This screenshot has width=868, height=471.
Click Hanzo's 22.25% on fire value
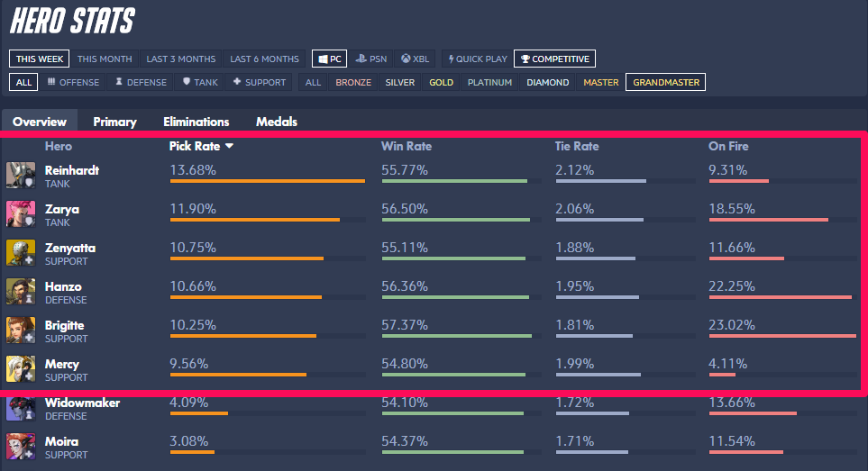pyautogui.click(x=731, y=286)
